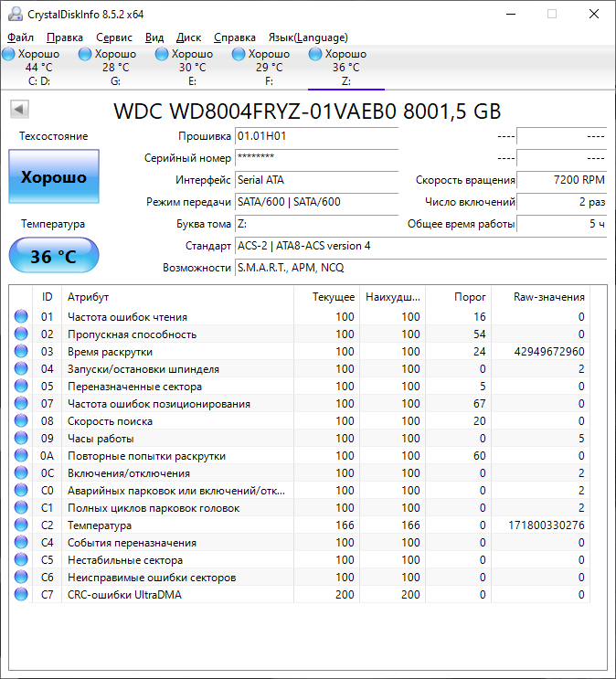Close the CrystalDiskInfo window
This screenshot has height=679, width=616.
[x=594, y=14]
